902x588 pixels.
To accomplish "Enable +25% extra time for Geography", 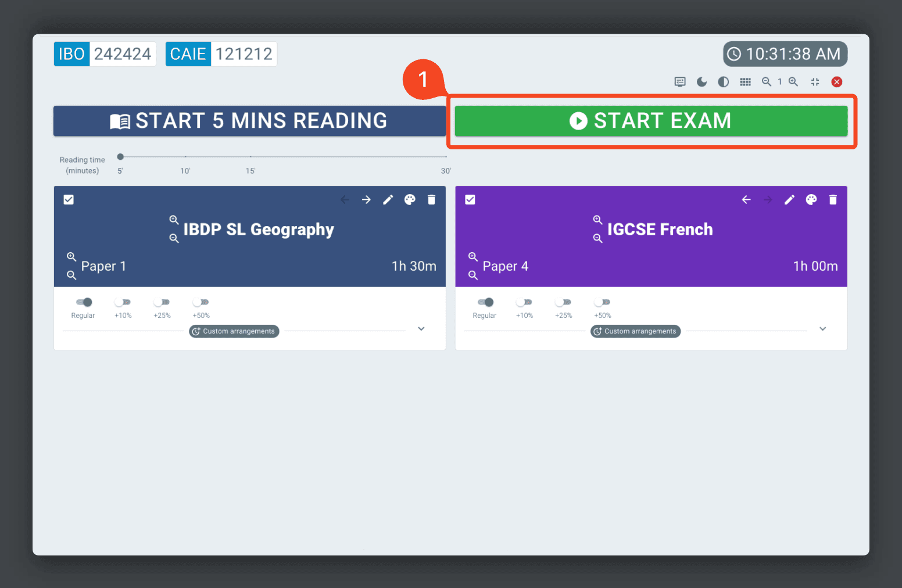I will (x=162, y=302).
